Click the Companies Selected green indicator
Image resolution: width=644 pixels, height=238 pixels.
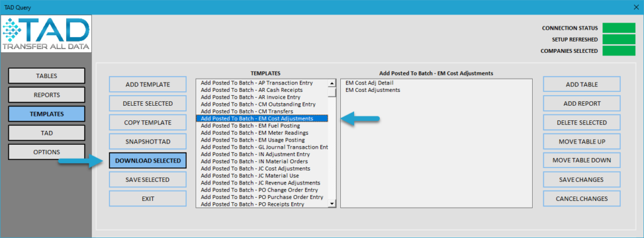(619, 50)
